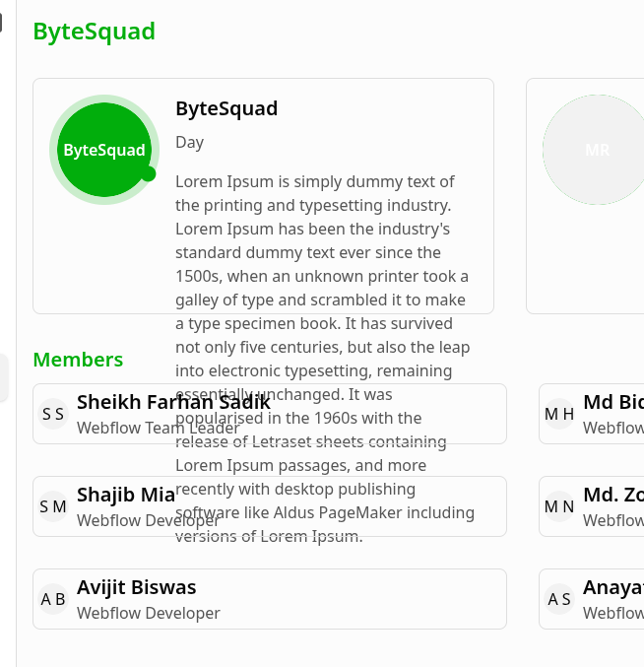The height and width of the screenshot is (667, 644).
Task: Click the M H initials avatar
Action: pyautogui.click(x=559, y=414)
